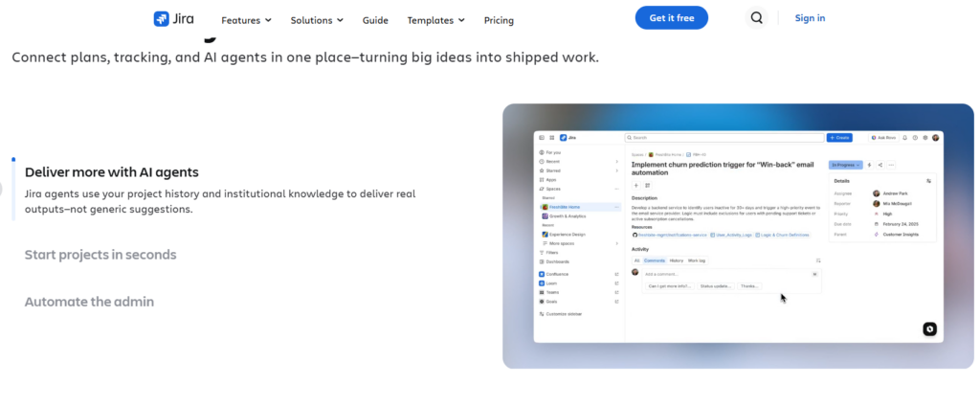Click the activity sort order icon

point(818,260)
